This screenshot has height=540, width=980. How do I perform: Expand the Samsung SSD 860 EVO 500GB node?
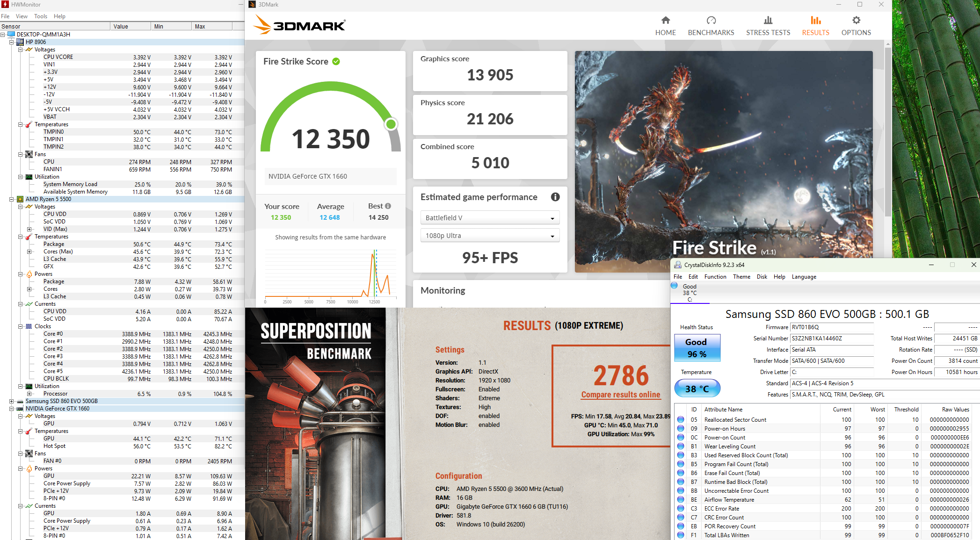coord(12,401)
